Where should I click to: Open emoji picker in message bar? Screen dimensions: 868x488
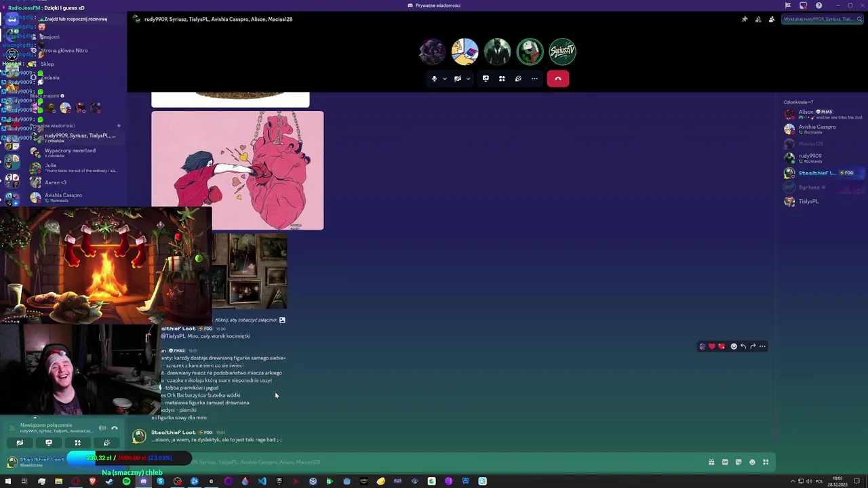point(752,462)
